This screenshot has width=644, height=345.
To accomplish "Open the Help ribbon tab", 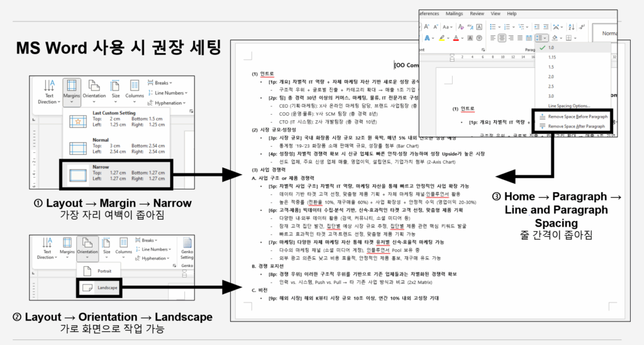I will 512,14.
